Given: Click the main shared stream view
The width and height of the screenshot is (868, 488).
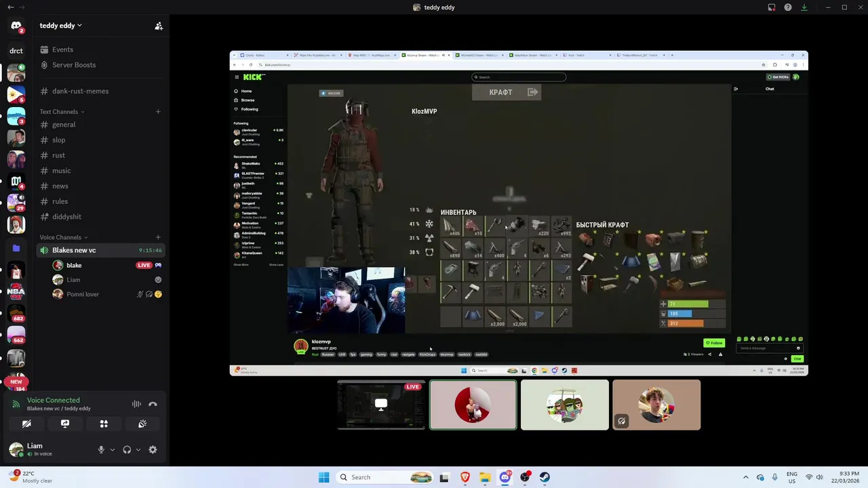Looking at the screenshot, I should point(519,213).
